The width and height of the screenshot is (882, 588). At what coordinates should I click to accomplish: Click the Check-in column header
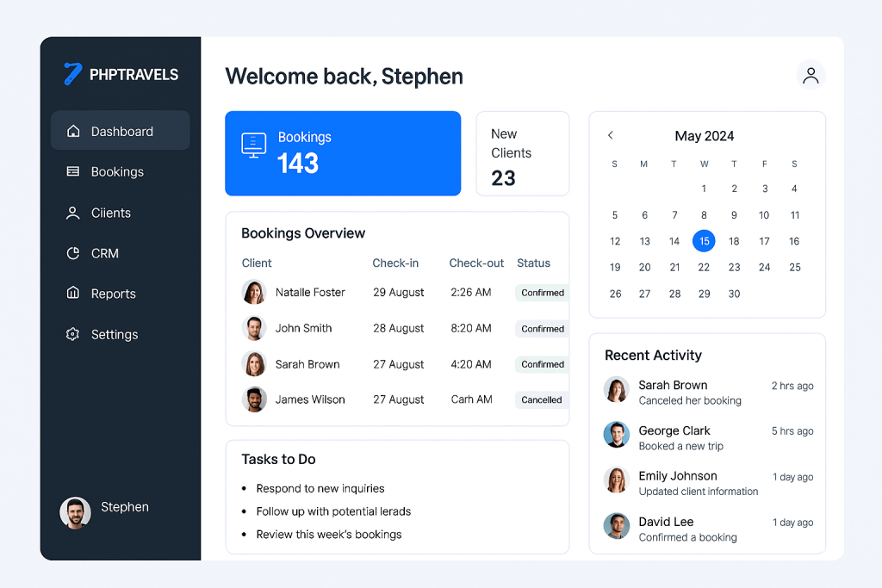click(x=395, y=263)
